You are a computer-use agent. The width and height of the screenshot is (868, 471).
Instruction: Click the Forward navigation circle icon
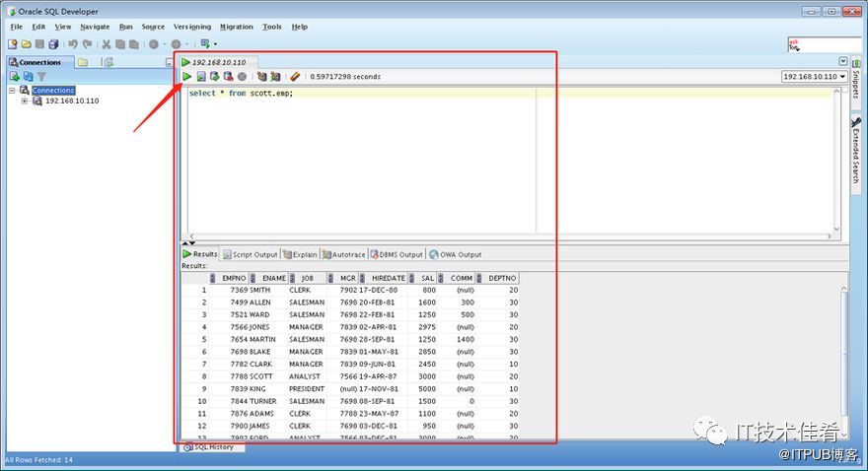point(176,43)
